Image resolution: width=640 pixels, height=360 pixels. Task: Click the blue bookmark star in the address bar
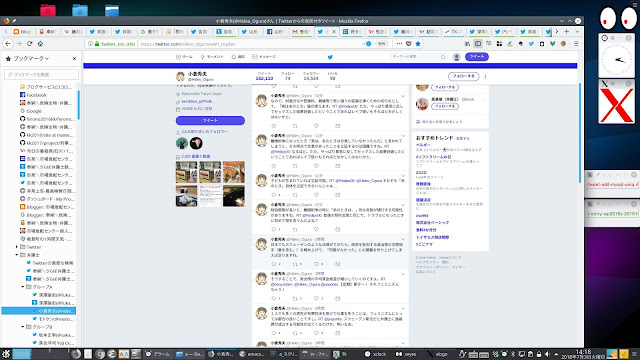(x=418, y=44)
